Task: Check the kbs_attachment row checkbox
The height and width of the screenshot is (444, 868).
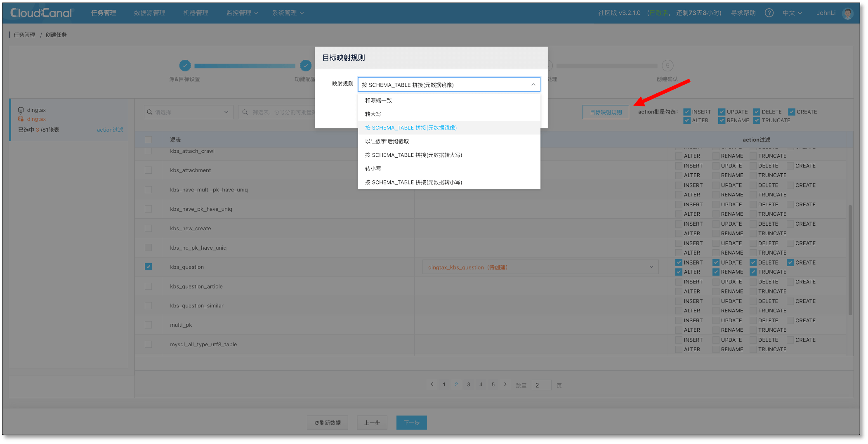Action: coord(149,170)
